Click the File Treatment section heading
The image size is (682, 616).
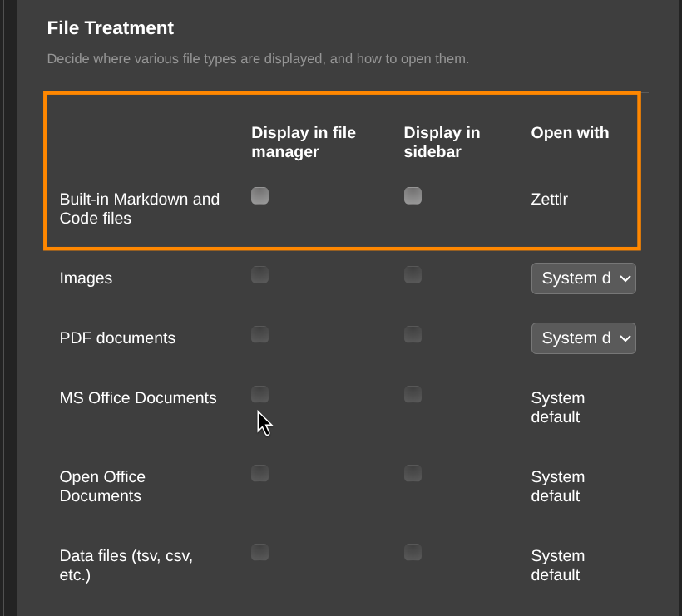click(x=111, y=28)
